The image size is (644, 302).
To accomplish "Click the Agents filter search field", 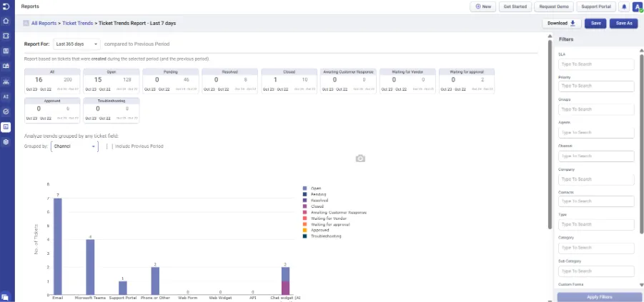I will (x=596, y=133).
